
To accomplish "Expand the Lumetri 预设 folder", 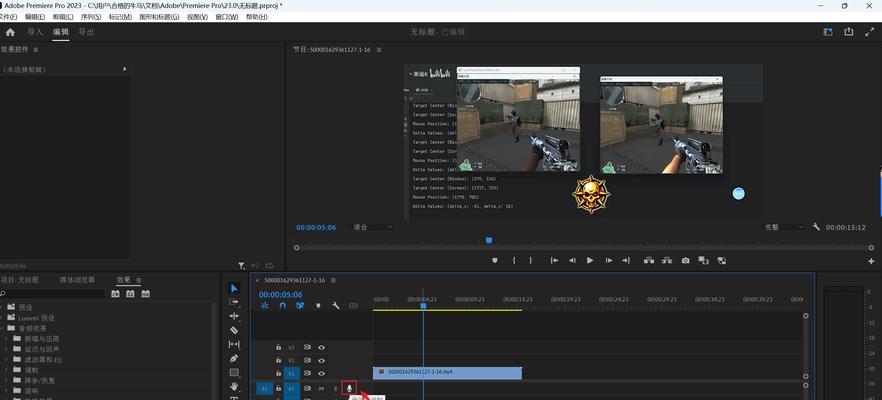I will coord(2,318).
